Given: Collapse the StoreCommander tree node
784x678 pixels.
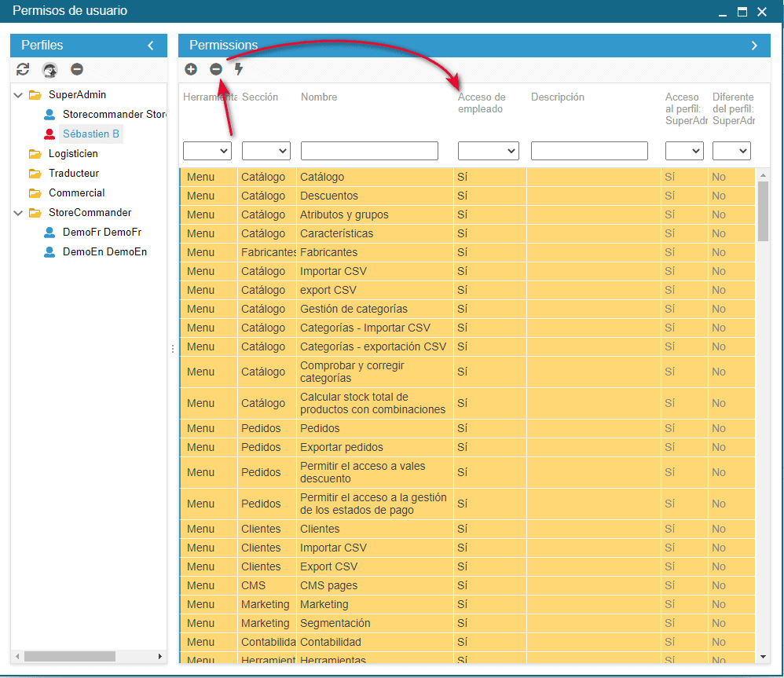Looking at the screenshot, I should click(x=18, y=213).
